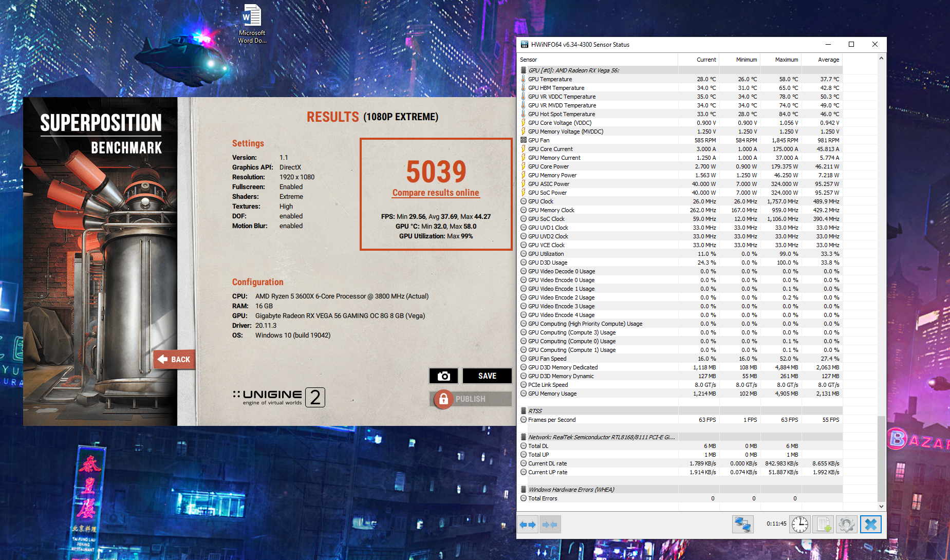Select the GPU D3D Memory Dedicated row

[680, 367]
